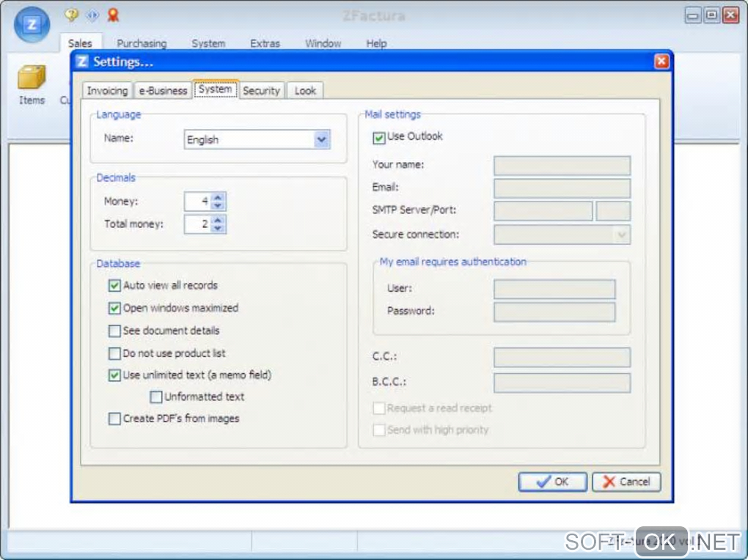Click the authentication User field
Viewport: 748px width, 560px height.
[x=554, y=289]
